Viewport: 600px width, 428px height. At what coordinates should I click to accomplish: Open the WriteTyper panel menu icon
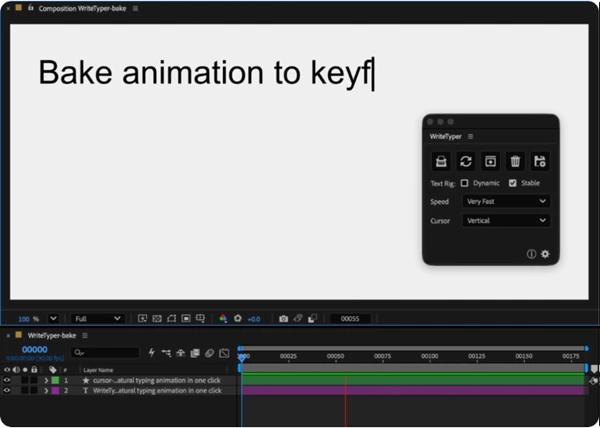(470, 137)
